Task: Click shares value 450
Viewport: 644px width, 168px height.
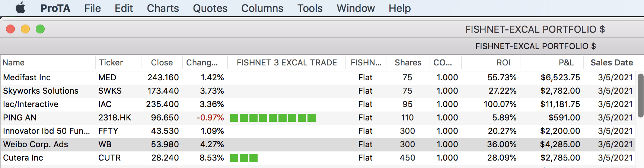Action: tap(407, 158)
